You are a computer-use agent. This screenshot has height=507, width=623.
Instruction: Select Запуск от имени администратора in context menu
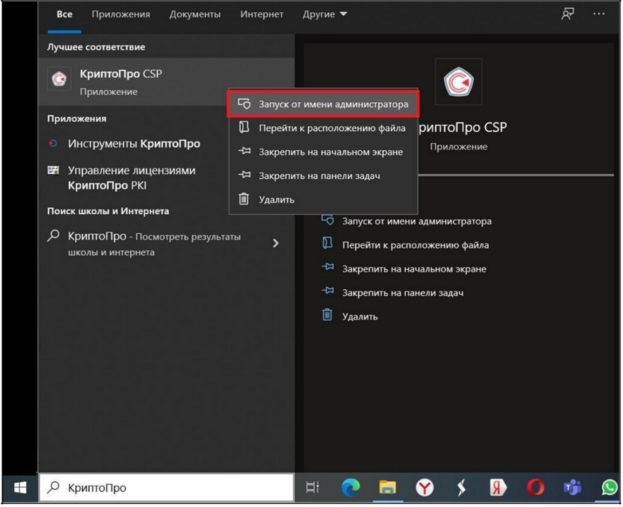(x=323, y=104)
